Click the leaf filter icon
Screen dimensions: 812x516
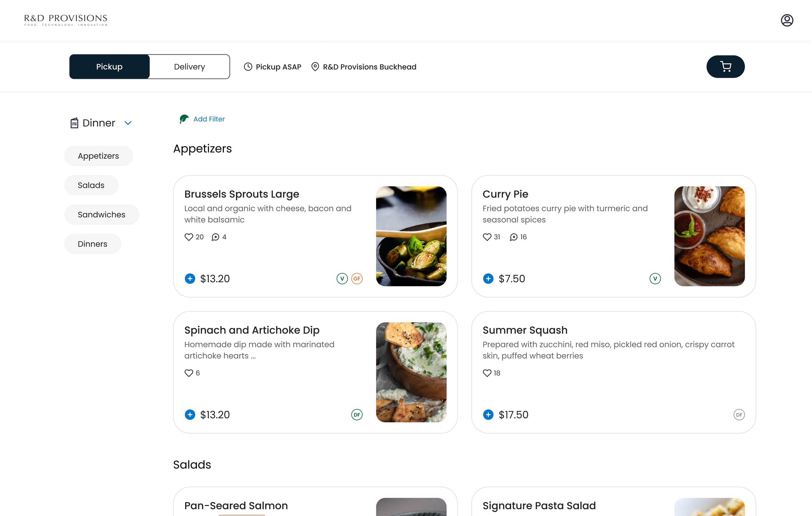184,119
